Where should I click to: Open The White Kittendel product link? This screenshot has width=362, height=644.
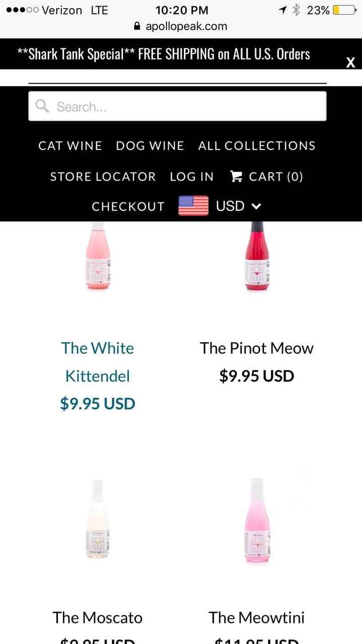click(98, 362)
